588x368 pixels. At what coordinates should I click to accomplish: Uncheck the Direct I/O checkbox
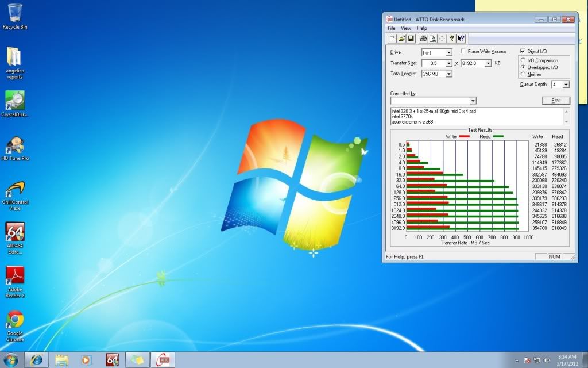click(x=523, y=51)
